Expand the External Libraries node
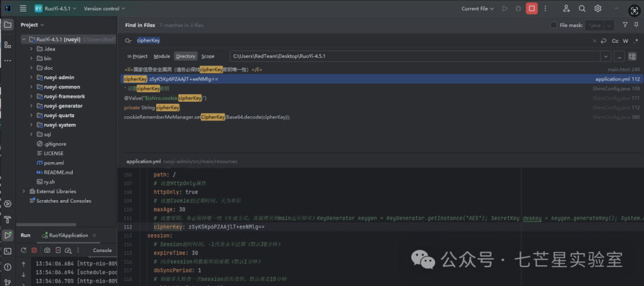Image resolution: width=644 pixels, height=286 pixels. 24,191
